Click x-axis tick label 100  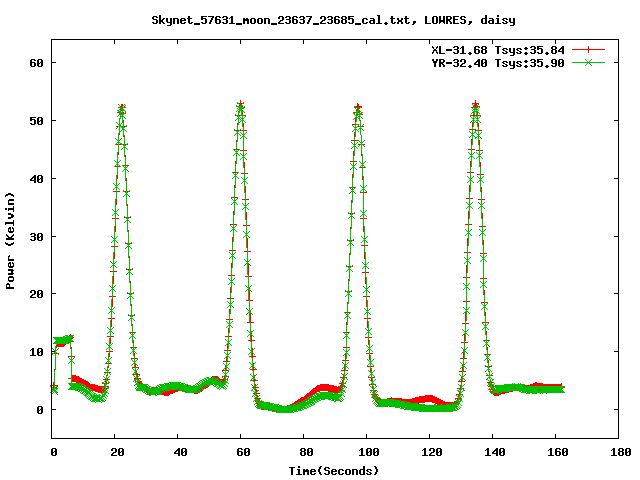click(369, 452)
